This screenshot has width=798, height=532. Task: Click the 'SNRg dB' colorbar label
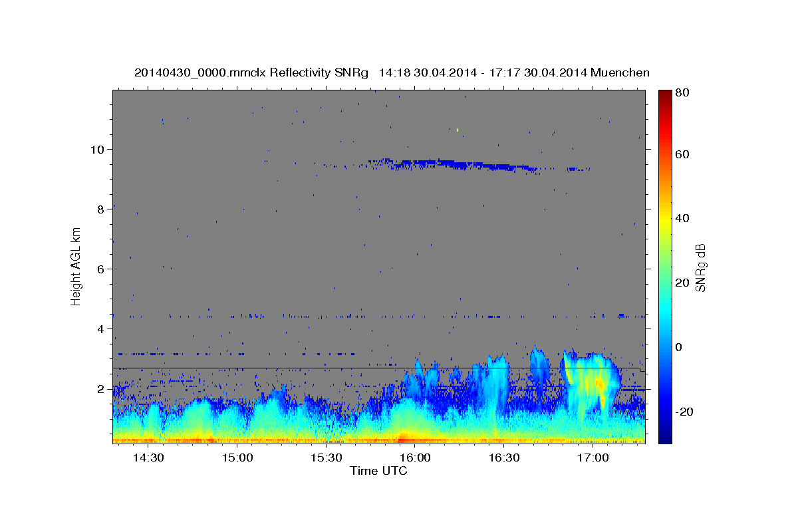pos(700,266)
